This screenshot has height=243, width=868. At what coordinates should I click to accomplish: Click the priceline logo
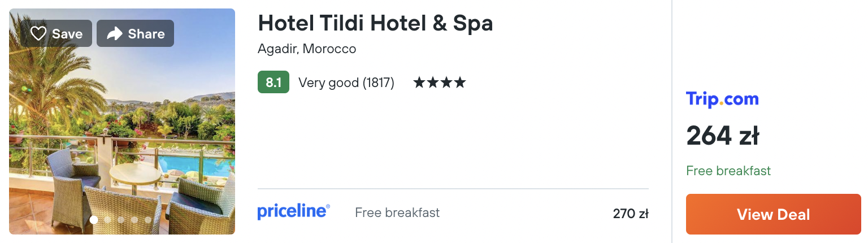pyautogui.click(x=293, y=212)
